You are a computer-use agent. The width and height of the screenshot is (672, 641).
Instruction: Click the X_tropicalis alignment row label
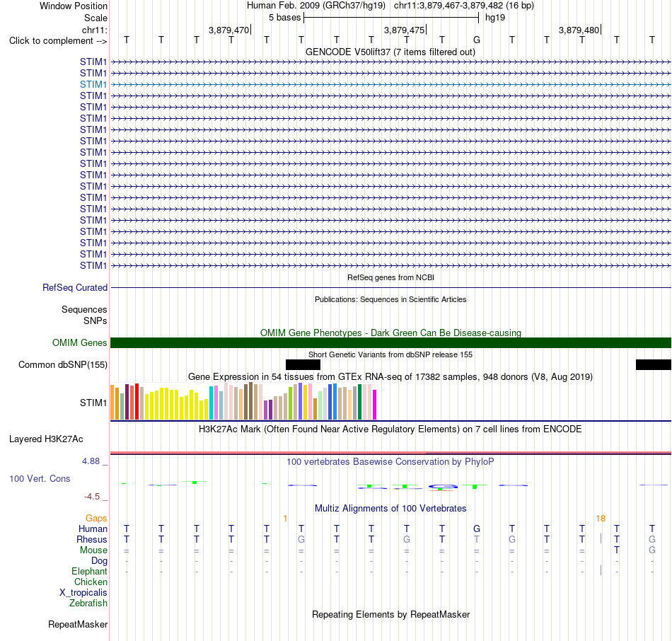tap(83, 593)
